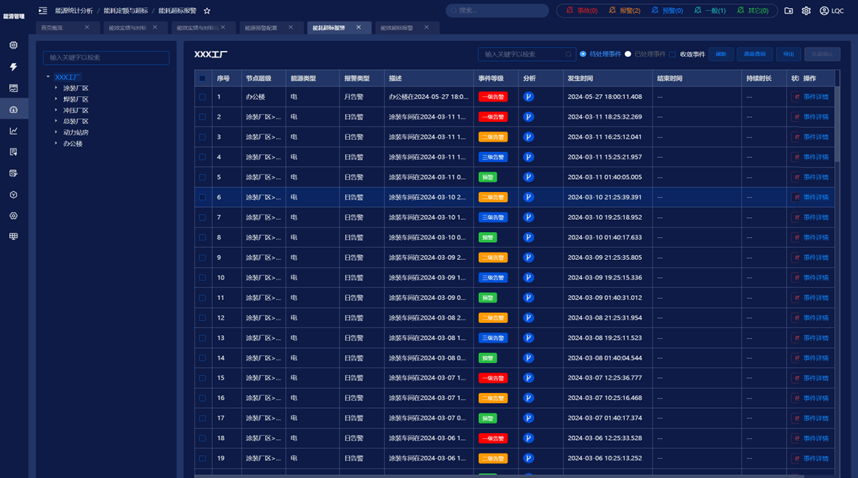Open 事件详情 link for row 2

816,117
